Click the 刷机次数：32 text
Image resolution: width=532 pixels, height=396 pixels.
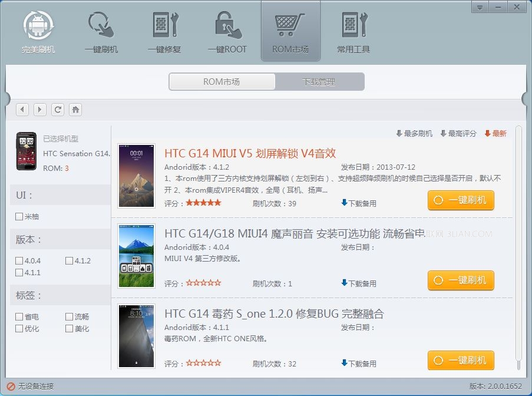(x=274, y=364)
